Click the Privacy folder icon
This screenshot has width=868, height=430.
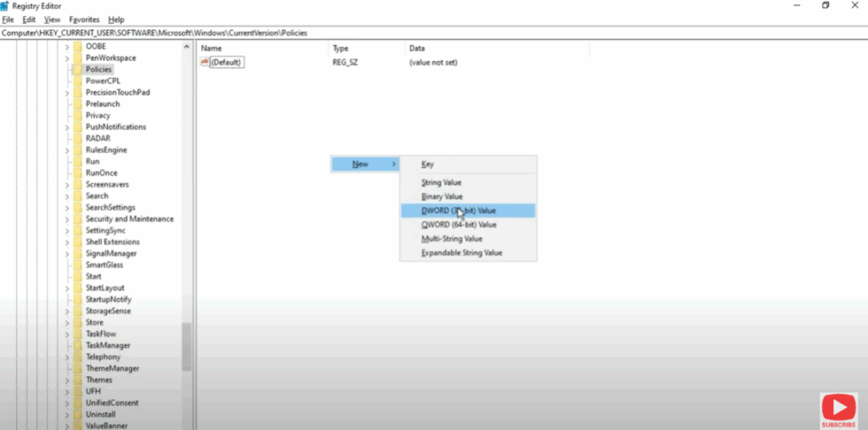point(77,115)
